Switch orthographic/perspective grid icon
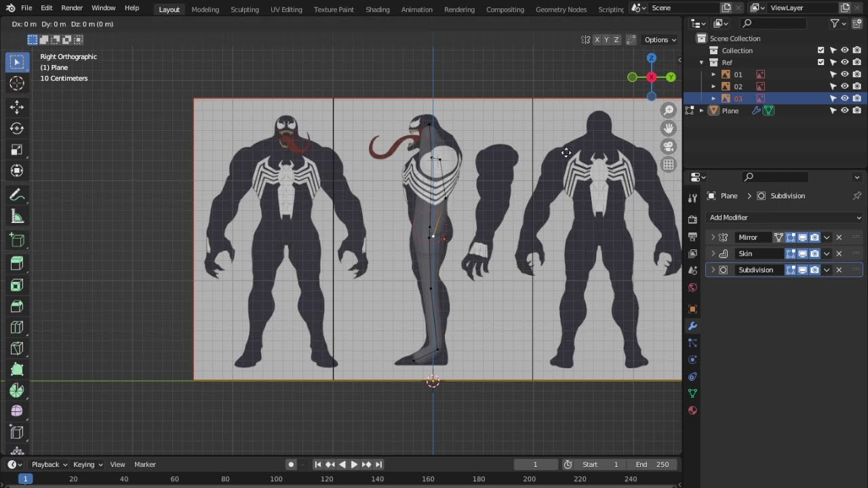This screenshot has height=488, width=868. coord(669,164)
